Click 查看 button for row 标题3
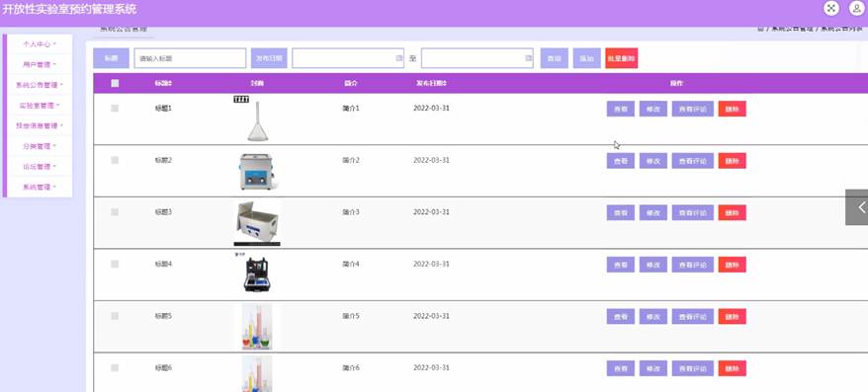This screenshot has height=392, width=868. coord(621,213)
